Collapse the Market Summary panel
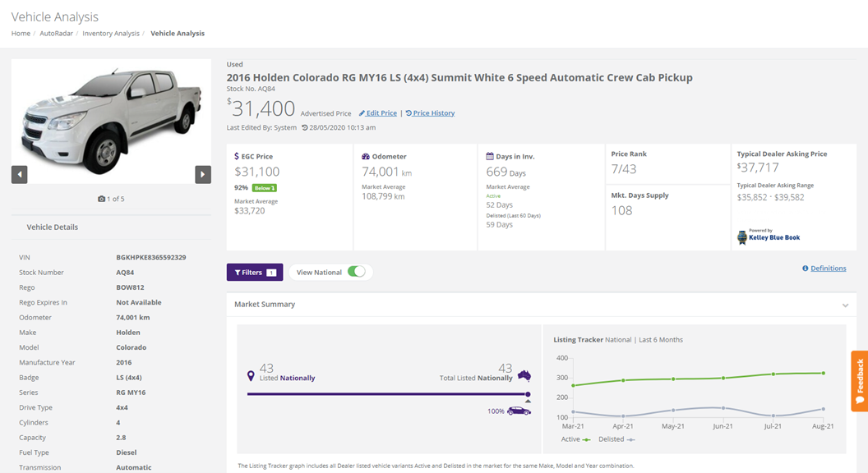The width and height of the screenshot is (868, 473). [x=845, y=305]
